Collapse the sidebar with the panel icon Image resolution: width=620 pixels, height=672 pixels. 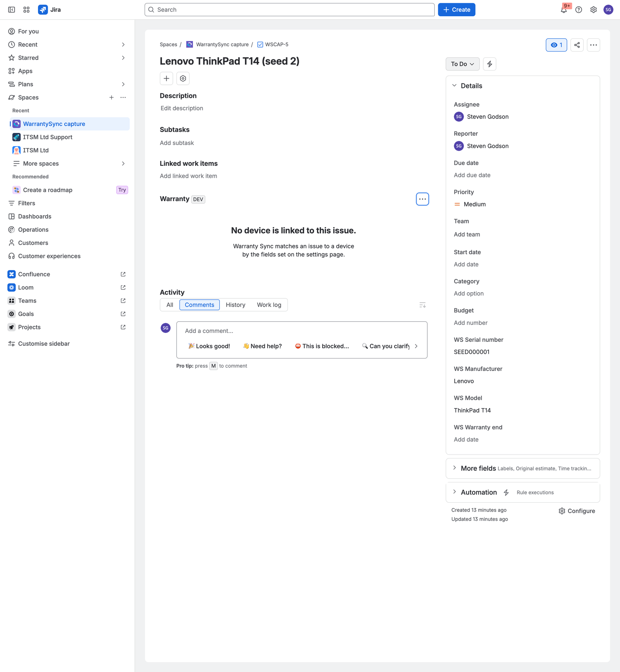12,10
